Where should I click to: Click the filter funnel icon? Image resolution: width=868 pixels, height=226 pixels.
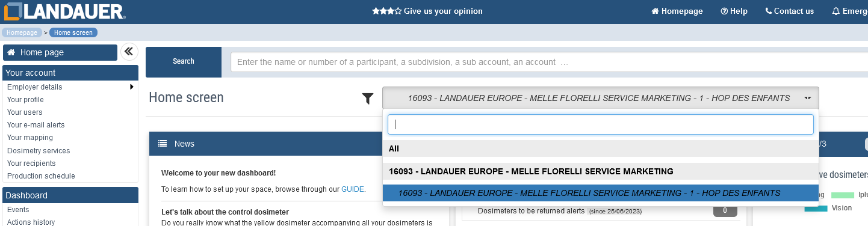(x=368, y=99)
